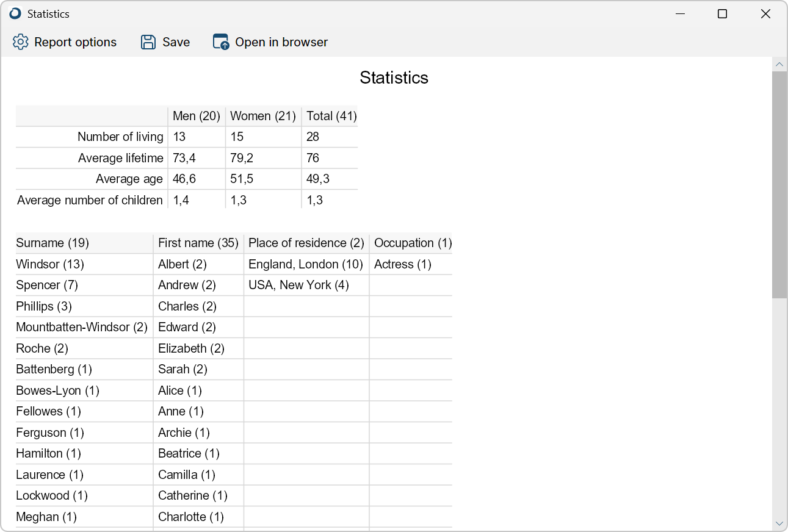Maximize the Statistics window
The height and width of the screenshot is (532, 788).
722,13
